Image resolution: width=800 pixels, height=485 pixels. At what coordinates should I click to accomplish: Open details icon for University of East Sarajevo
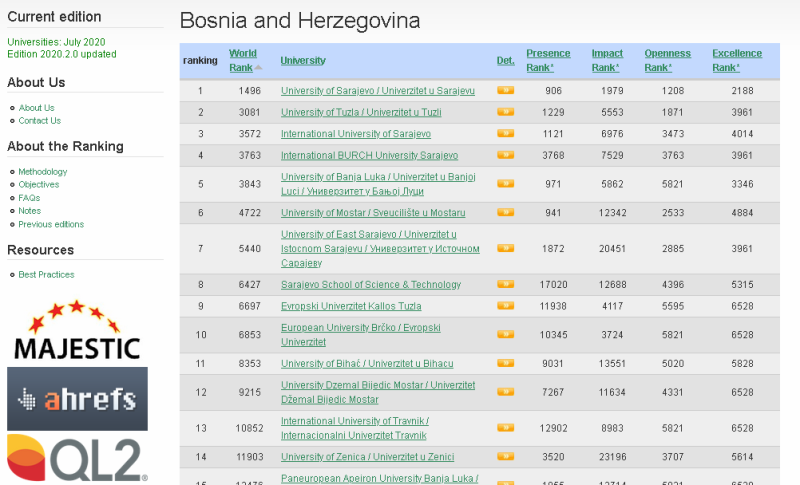pos(505,248)
